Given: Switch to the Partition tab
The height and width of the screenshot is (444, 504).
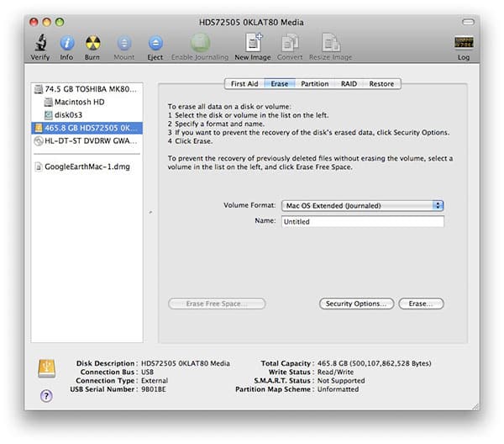Looking at the screenshot, I should tap(315, 84).
